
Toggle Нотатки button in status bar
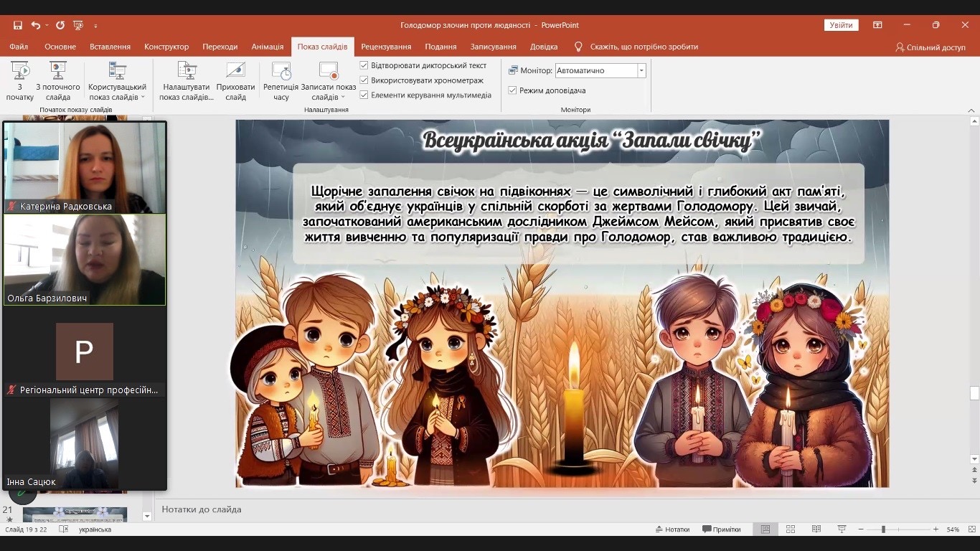pyautogui.click(x=672, y=529)
